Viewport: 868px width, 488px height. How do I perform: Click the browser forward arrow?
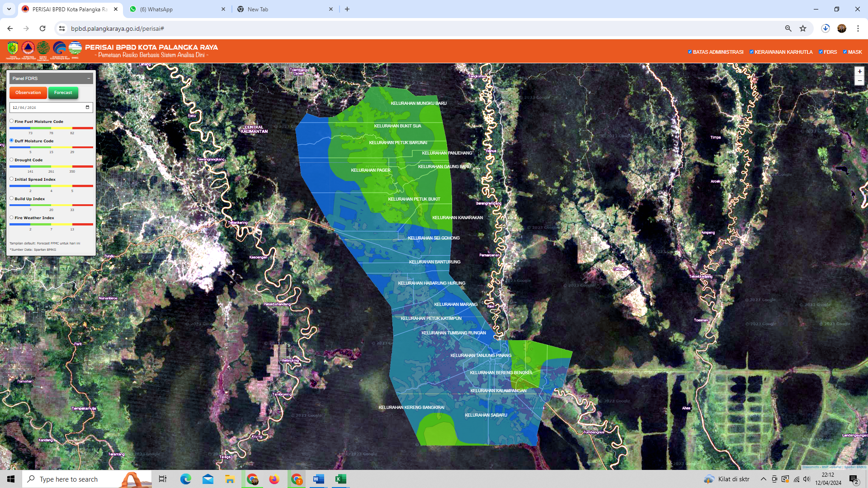[26, 28]
